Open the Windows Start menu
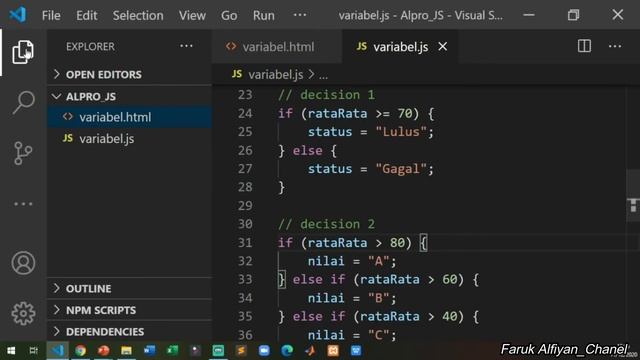The height and width of the screenshot is (360, 640). coord(11,351)
